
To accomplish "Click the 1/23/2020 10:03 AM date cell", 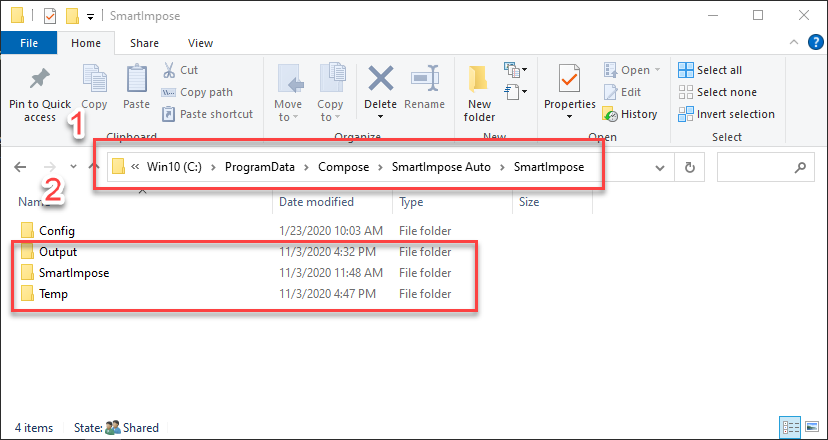I will pyautogui.click(x=331, y=231).
